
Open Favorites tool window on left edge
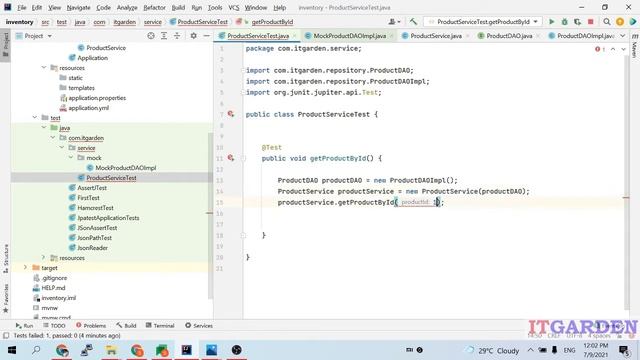[x=6, y=298]
